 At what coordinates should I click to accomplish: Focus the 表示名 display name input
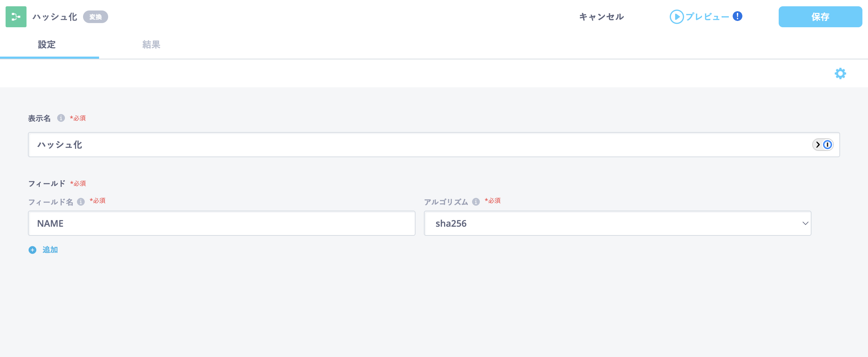tap(419, 145)
